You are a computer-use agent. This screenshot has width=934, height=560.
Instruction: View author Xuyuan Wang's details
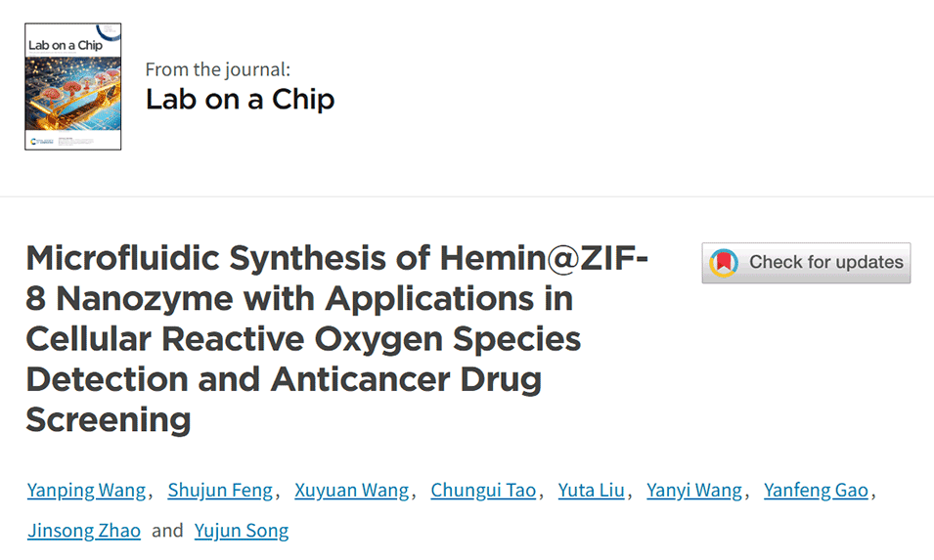[353, 491]
